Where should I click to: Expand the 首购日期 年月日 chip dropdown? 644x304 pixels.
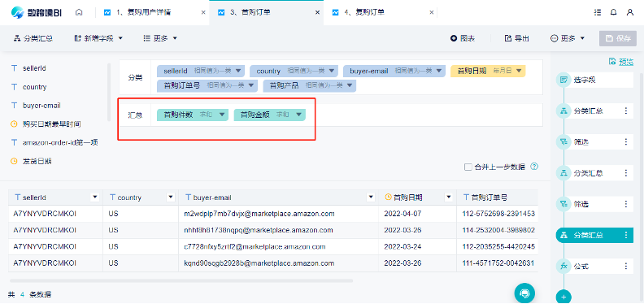tap(519, 71)
